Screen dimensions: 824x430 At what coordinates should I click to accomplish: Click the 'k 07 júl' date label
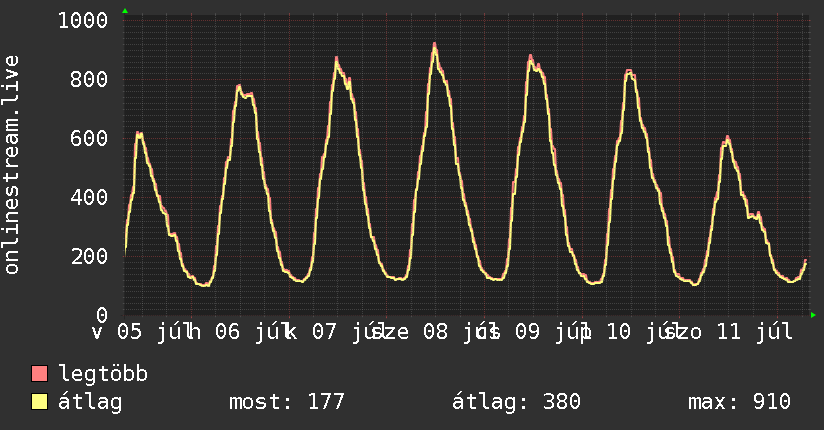[334, 332]
